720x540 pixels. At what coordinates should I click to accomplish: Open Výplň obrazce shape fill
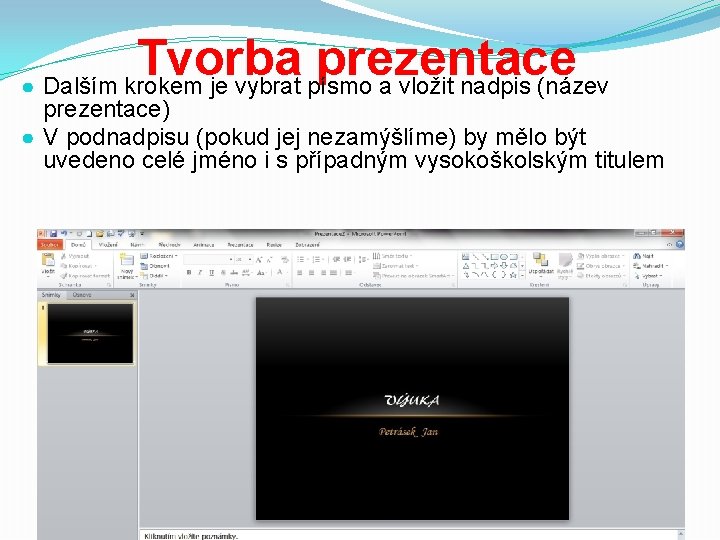click(601, 256)
